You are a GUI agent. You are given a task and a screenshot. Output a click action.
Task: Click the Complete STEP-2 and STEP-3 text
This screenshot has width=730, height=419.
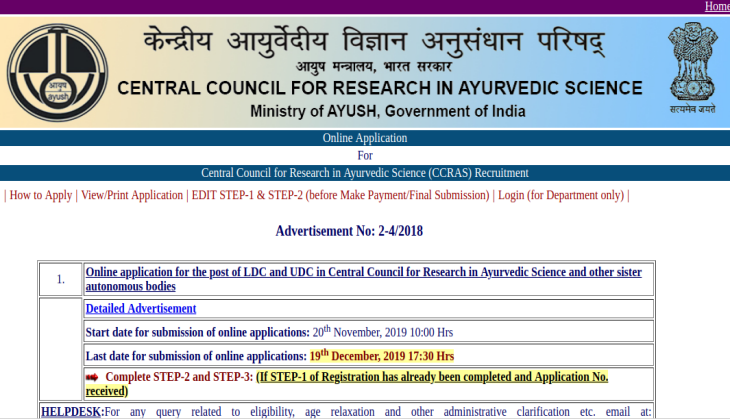[x=179, y=377]
